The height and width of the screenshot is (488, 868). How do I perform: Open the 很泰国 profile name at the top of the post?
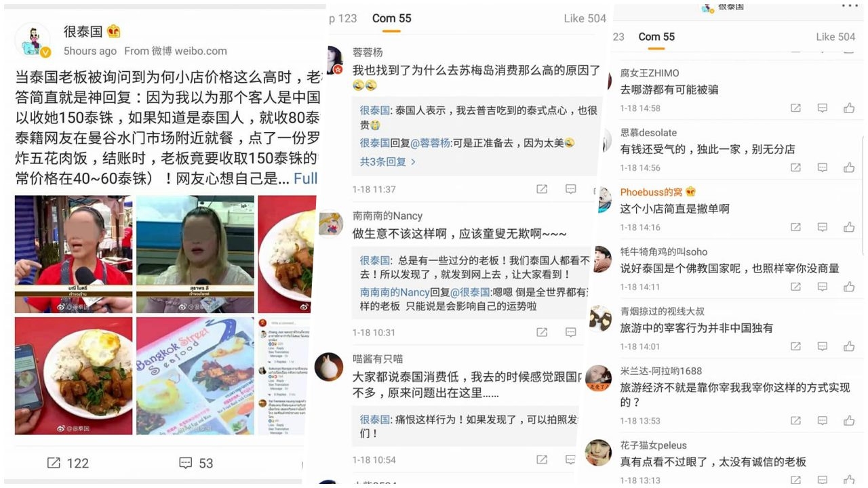click(83, 31)
